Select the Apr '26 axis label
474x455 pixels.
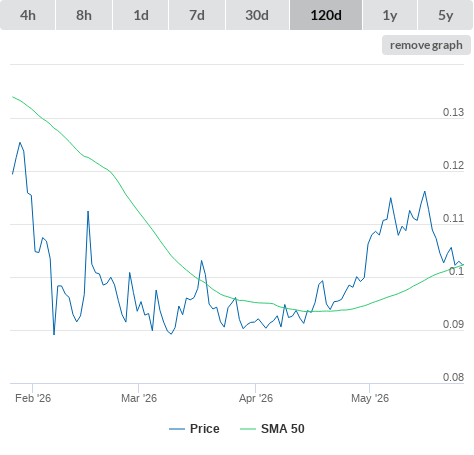click(256, 398)
